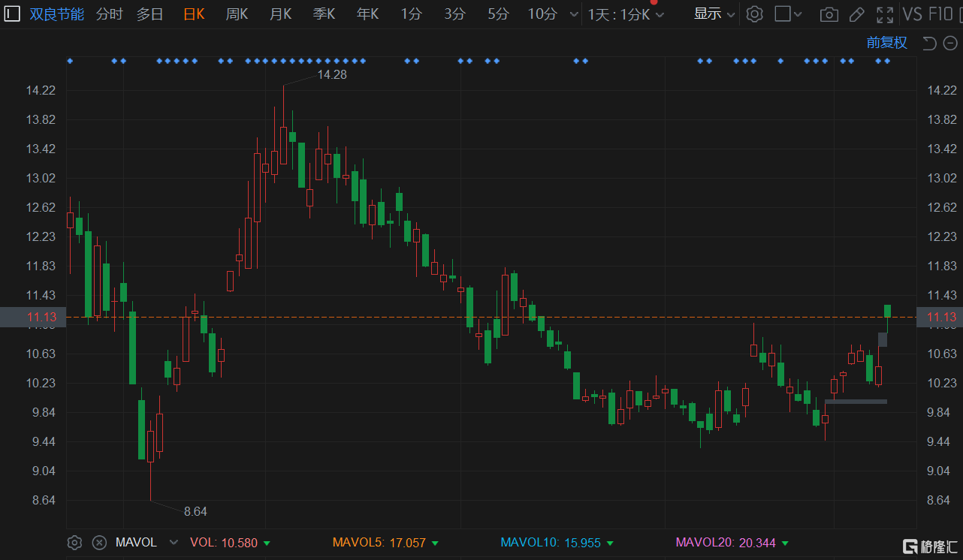Click the 14.22 label on left axis
The image size is (963, 560).
tap(41, 90)
